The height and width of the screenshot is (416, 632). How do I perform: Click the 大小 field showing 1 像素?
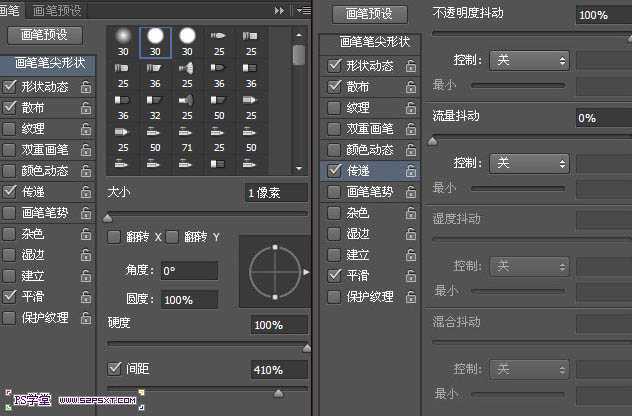(276, 193)
